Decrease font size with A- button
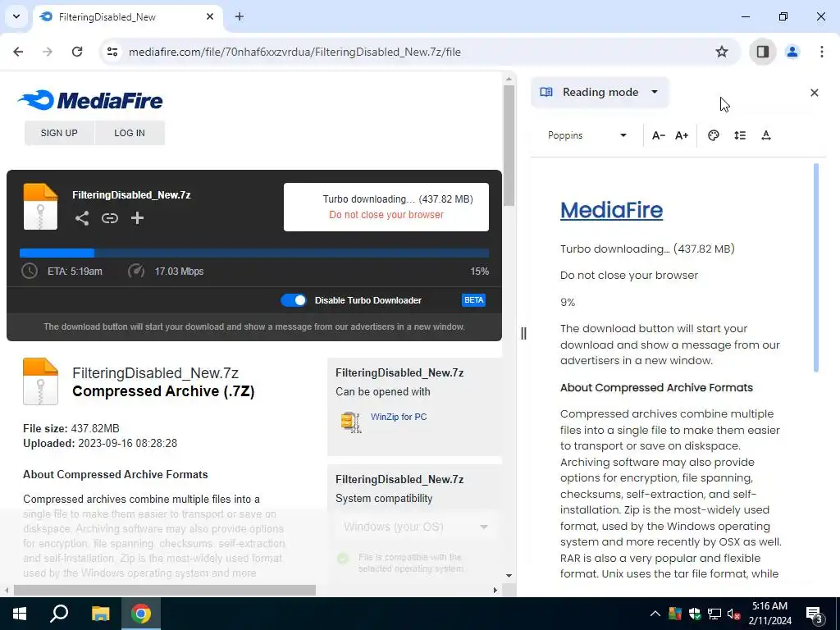Image resolution: width=840 pixels, height=630 pixels. pyautogui.click(x=659, y=135)
